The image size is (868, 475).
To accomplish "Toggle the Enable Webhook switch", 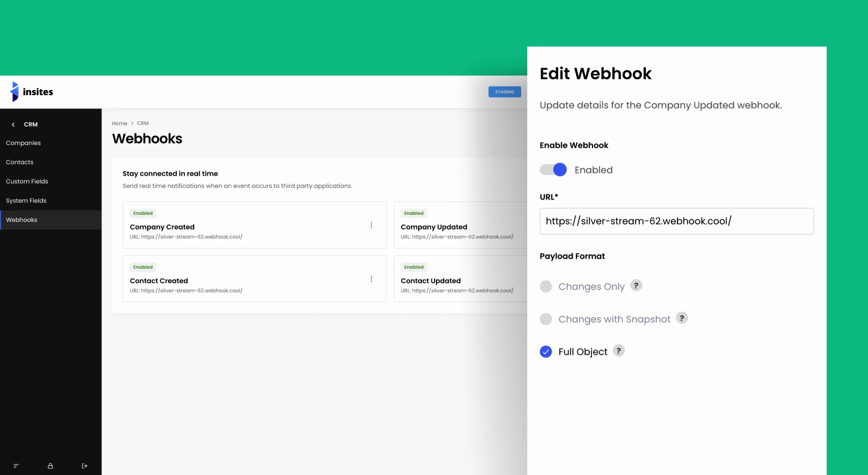I will (553, 170).
